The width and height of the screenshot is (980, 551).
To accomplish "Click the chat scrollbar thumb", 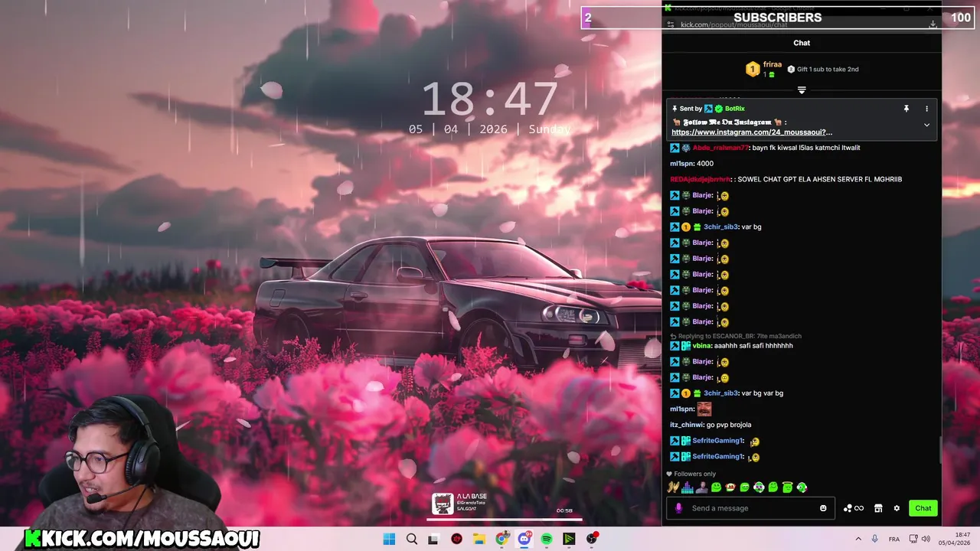I will coord(939,450).
